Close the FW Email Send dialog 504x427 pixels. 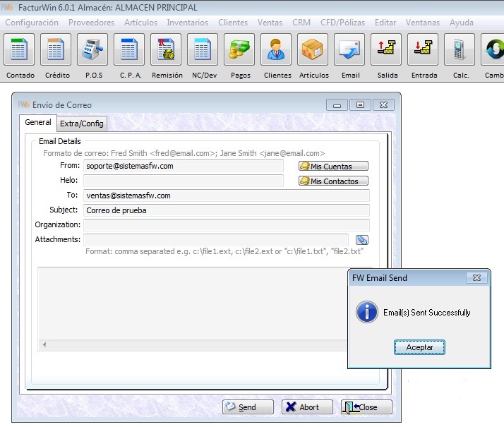pos(476,278)
